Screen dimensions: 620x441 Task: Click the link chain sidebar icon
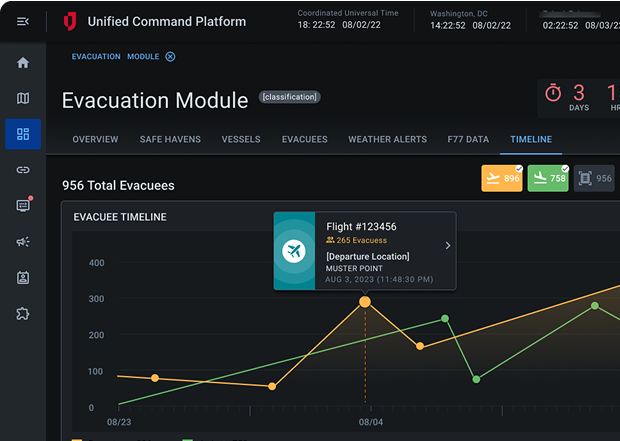23,170
